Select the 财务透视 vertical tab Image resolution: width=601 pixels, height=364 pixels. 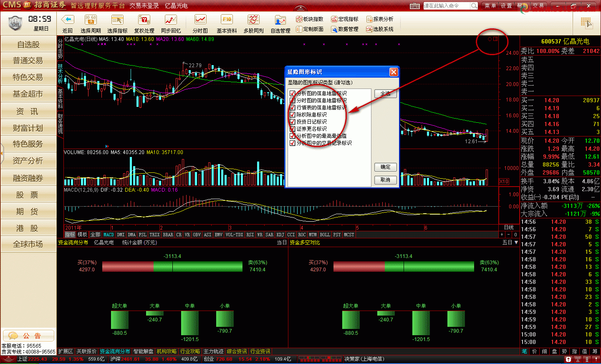click(60, 124)
